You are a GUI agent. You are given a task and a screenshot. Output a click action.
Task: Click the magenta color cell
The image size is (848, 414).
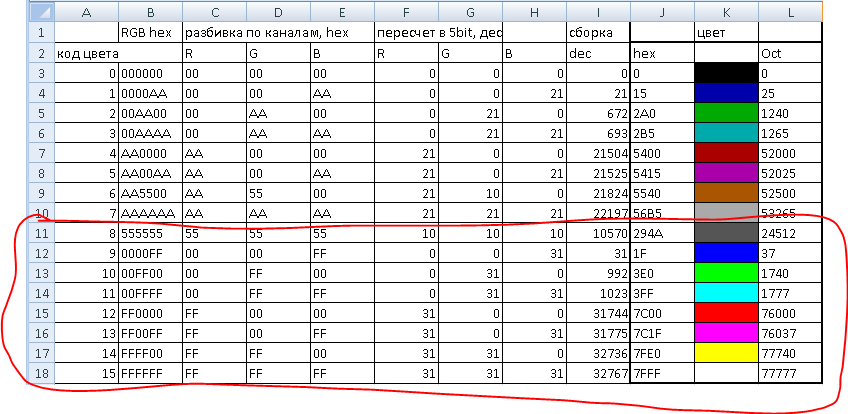click(x=725, y=333)
